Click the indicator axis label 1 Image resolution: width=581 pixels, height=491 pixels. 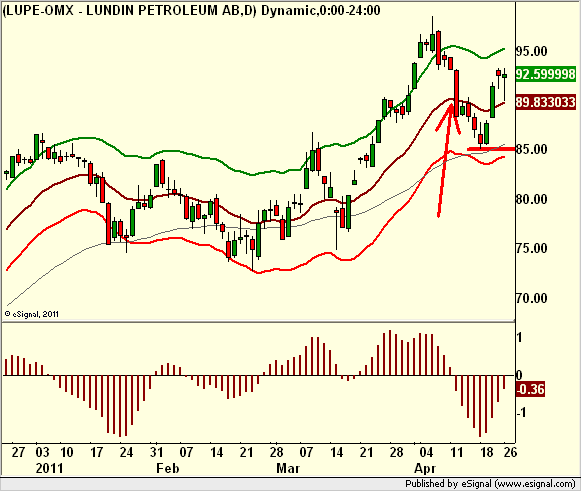click(519, 337)
